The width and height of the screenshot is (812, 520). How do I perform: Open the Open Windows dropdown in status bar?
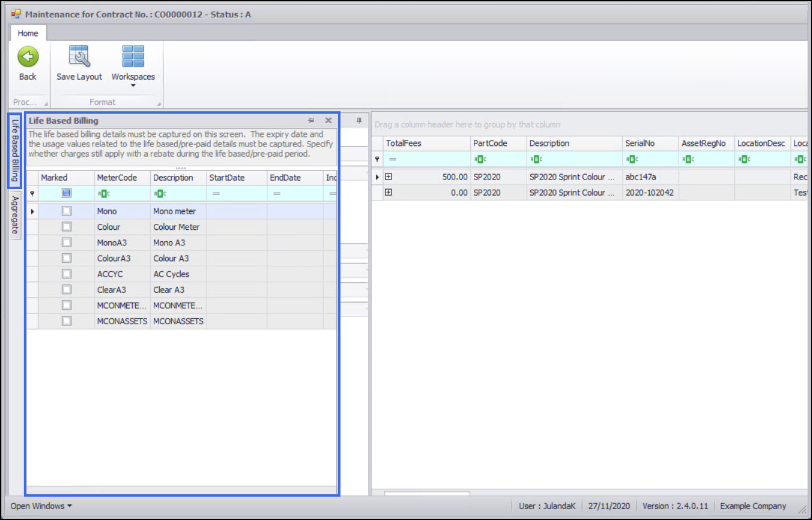point(41,506)
